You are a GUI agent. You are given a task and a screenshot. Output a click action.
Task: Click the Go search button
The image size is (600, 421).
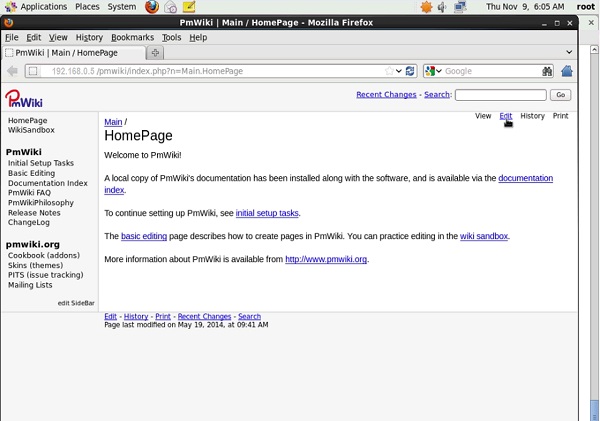coord(561,95)
